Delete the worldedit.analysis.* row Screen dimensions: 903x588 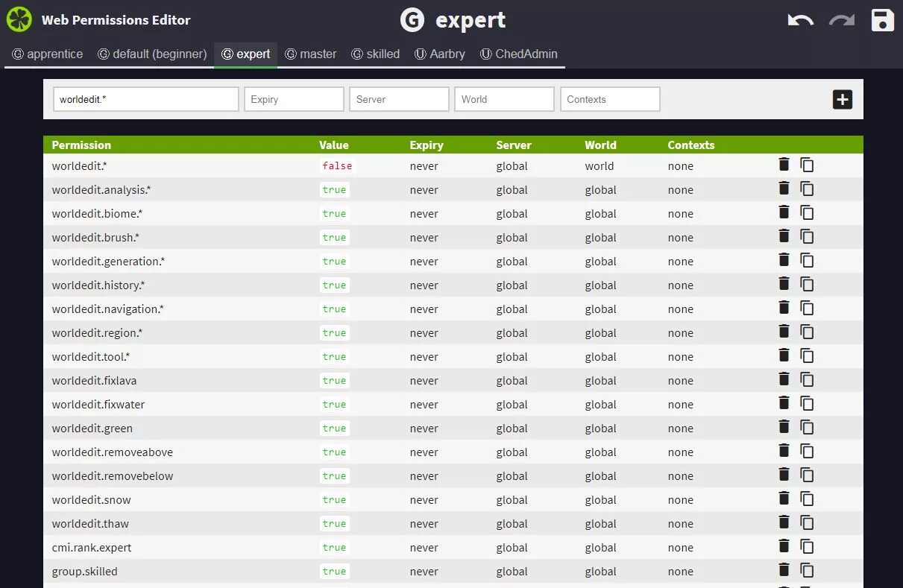point(784,189)
